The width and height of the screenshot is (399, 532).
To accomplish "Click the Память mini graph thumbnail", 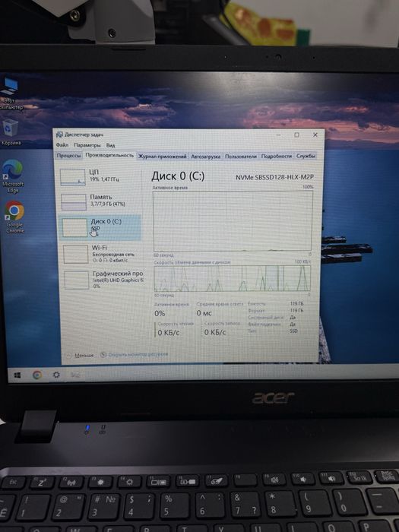I will [74, 202].
